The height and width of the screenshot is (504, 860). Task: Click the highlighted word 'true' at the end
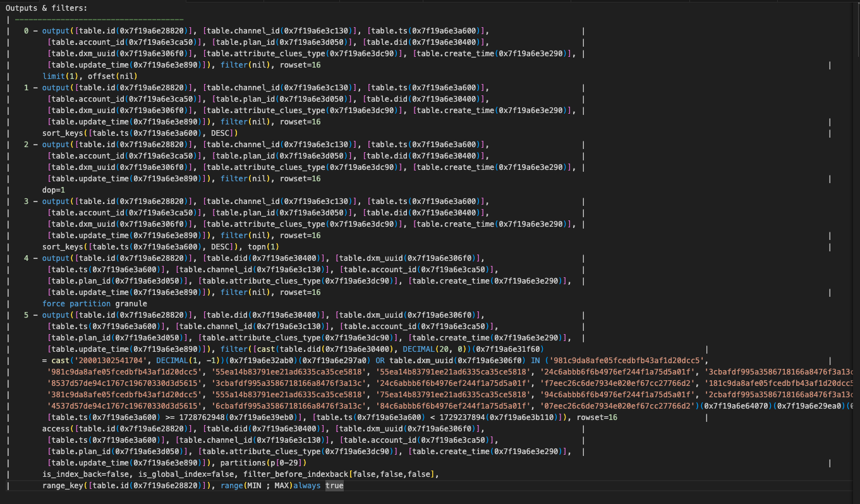pyautogui.click(x=334, y=485)
